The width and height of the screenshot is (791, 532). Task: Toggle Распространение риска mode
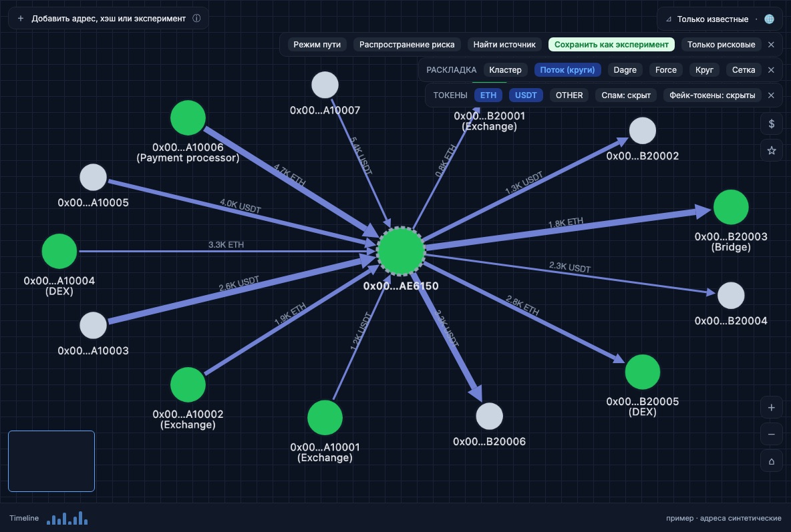(x=407, y=44)
